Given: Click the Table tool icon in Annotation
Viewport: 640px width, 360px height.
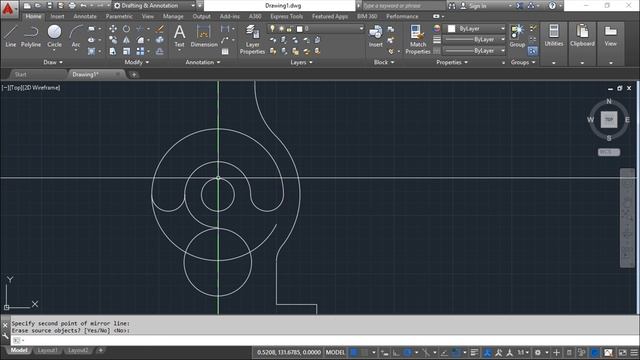Looking at the screenshot, I should 225,51.
